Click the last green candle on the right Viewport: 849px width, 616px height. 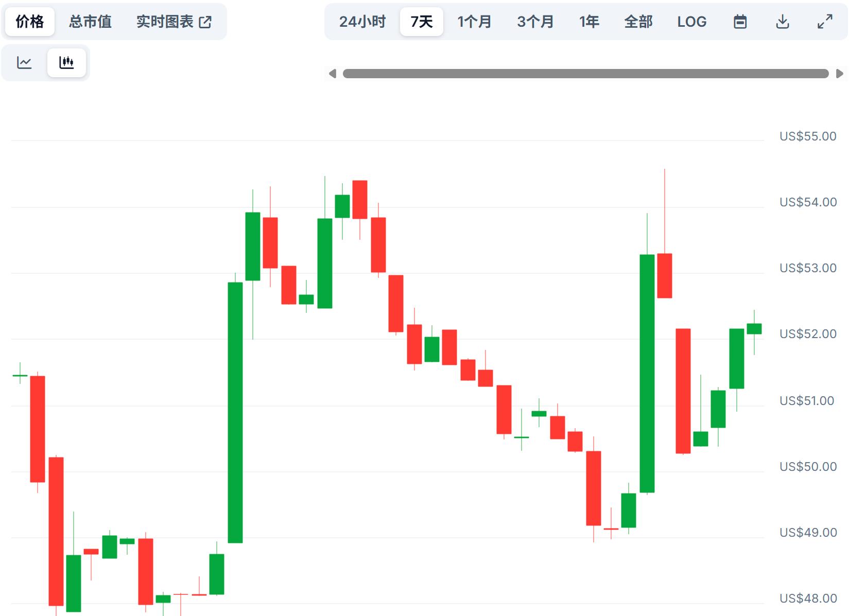(x=754, y=329)
